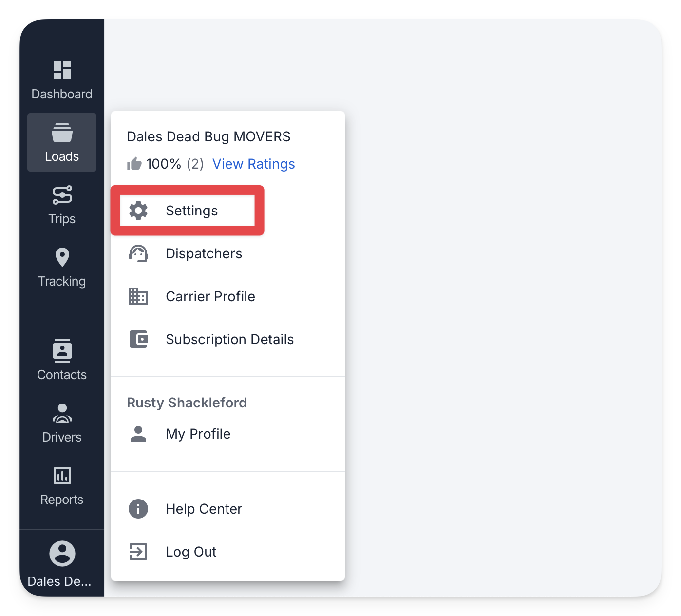Open the Dashboard grid icon
Screen dimensions: 681x616
pos(62,70)
